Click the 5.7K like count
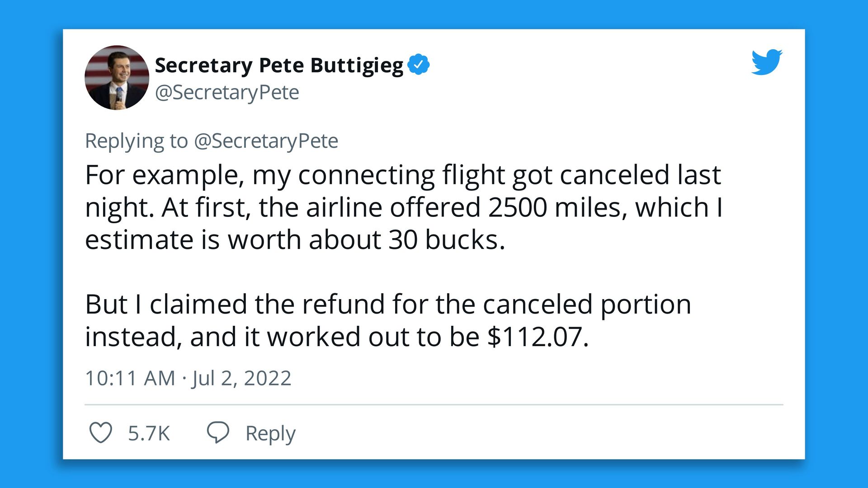The image size is (868, 488). pos(149,433)
